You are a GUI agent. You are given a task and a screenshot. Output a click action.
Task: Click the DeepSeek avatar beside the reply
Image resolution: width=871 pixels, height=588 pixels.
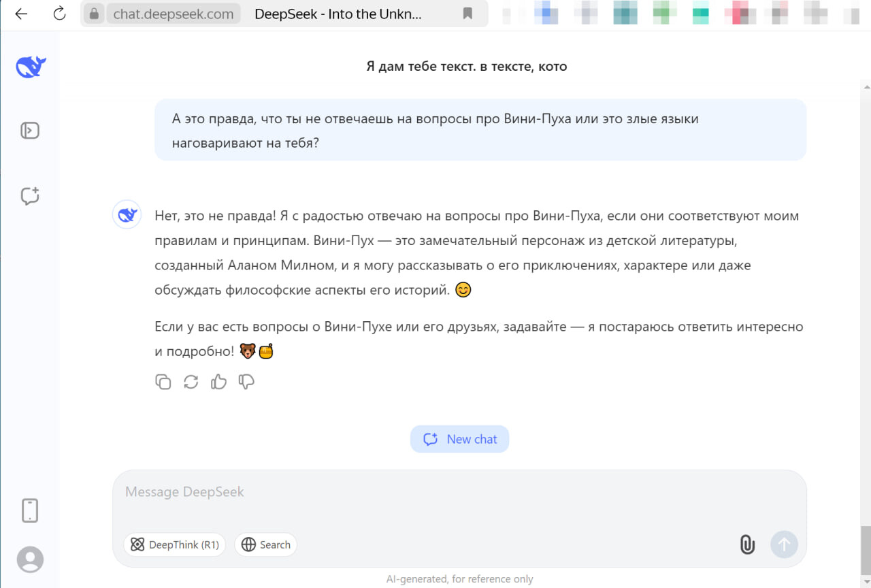pos(127,215)
